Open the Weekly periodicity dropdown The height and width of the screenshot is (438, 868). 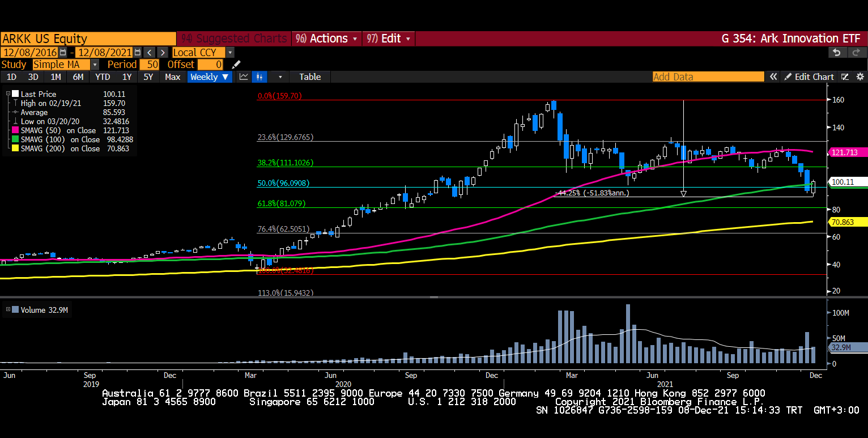tap(210, 77)
